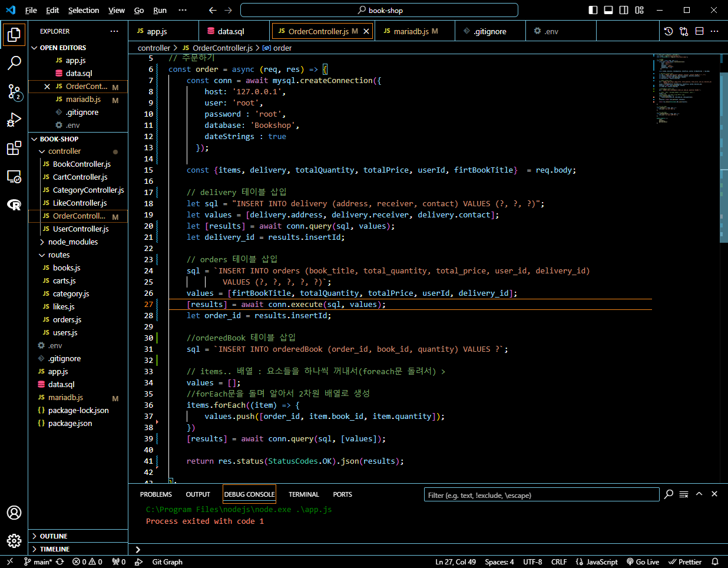The width and height of the screenshot is (728, 568).
Task: Open the Run and Debug view
Action: tap(14, 120)
